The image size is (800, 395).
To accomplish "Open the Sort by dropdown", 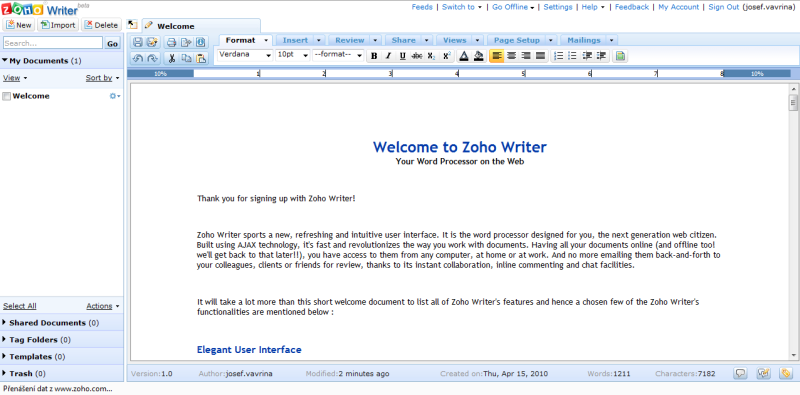I will point(103,78).
